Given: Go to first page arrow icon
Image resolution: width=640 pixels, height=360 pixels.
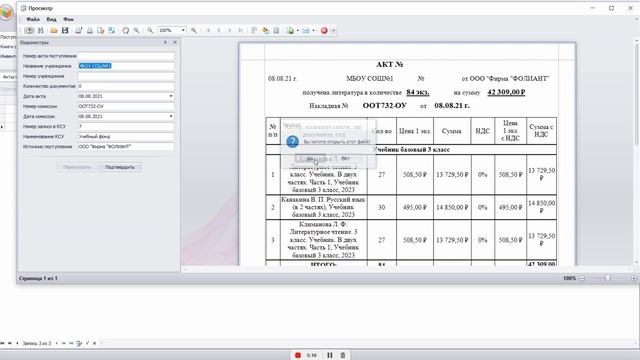Looking at the screenshot, I should 208,30.
